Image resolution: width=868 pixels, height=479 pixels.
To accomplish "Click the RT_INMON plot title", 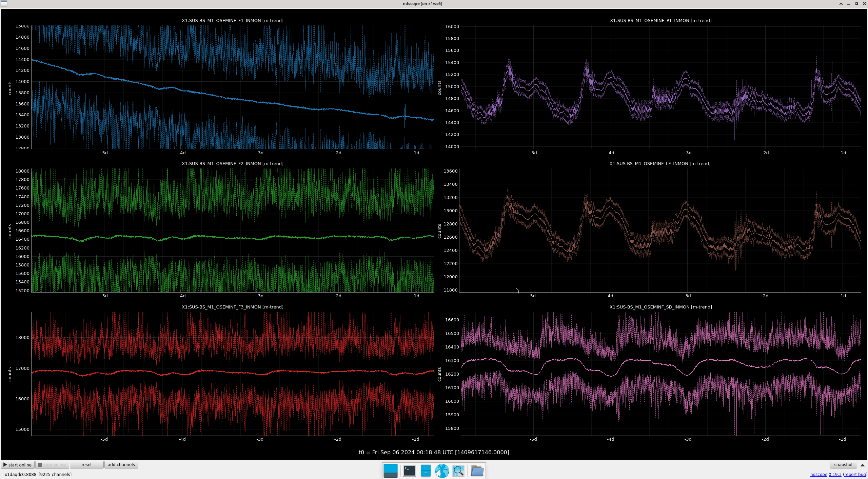I will pos(660,20).
